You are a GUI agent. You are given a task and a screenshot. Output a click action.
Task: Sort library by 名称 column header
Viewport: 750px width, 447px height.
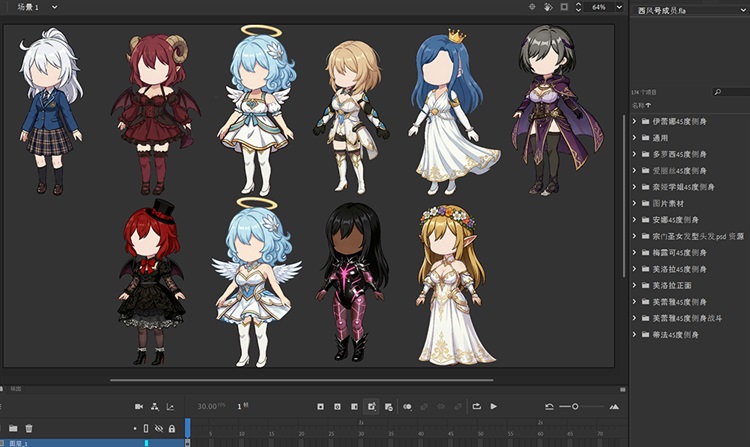click(639, 104)
